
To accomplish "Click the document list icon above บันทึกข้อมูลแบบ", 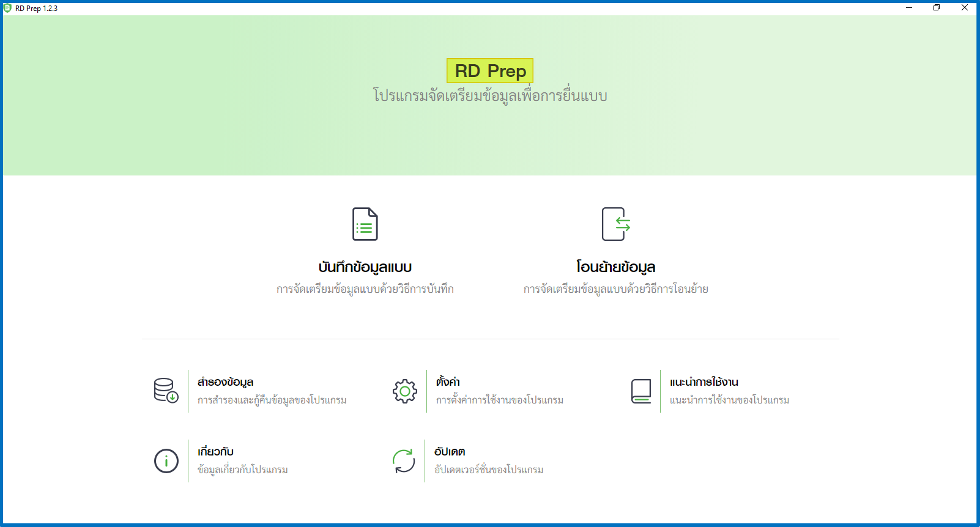I will point(365,224).
